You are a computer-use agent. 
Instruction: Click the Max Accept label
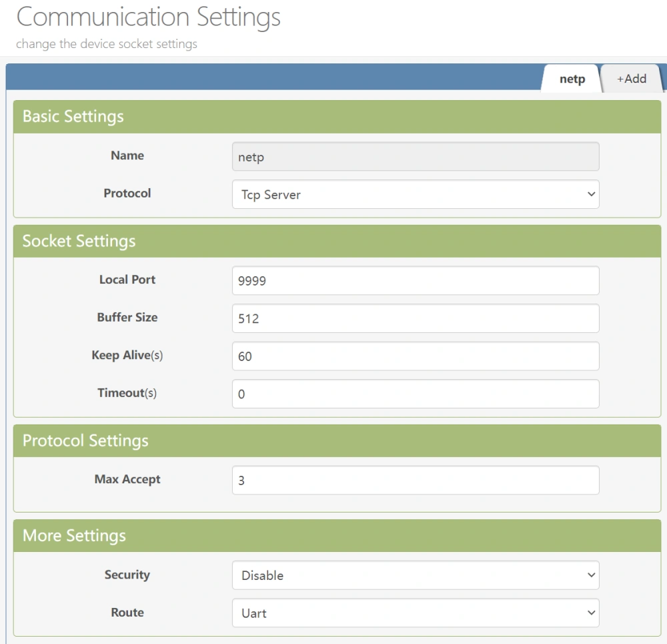click(x=127, y=479)
